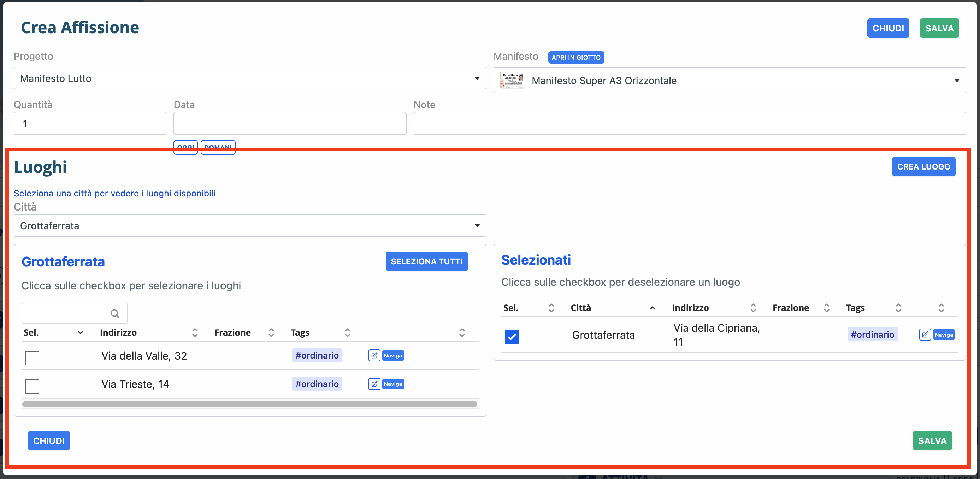Click into the Data input field
Image resolution: width=980 pixels, height=479 pixels.
[289, 123]
